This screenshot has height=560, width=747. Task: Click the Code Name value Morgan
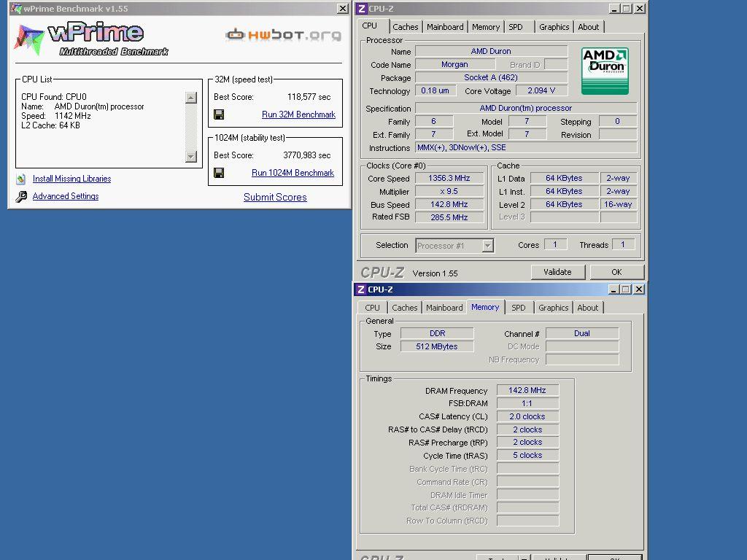(x=454, y=64)
